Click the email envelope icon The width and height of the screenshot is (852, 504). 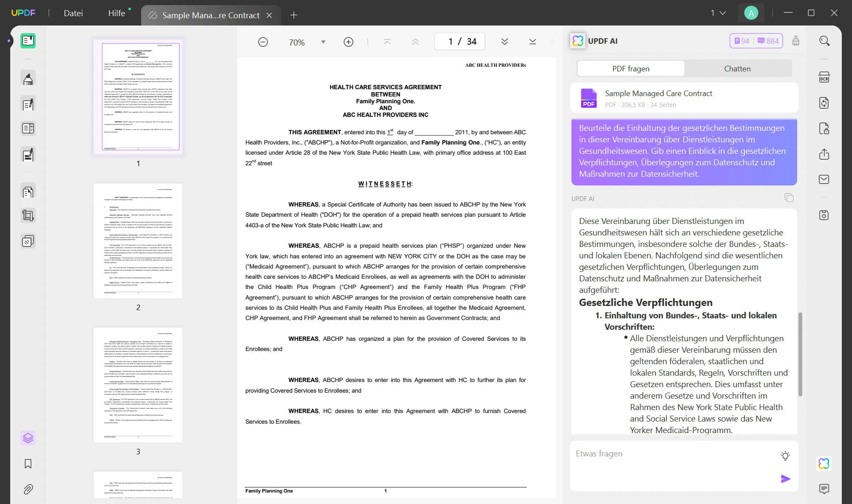824,179
